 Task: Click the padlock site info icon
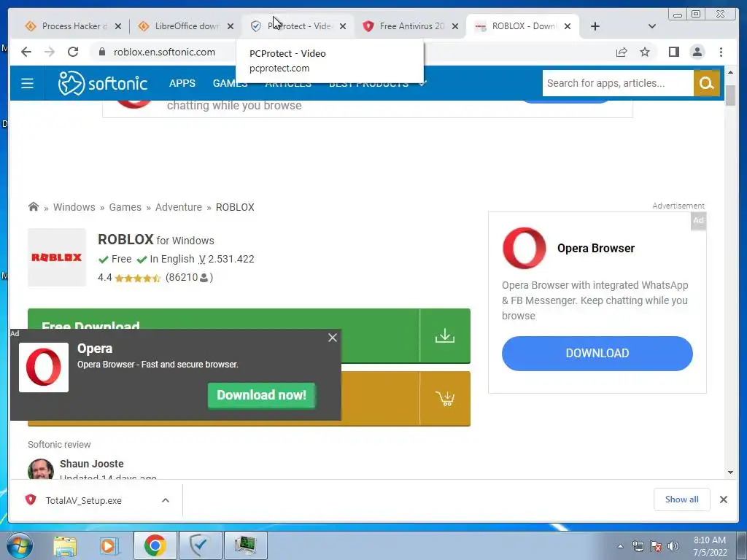pyautogui.click(x=101, y=52)
